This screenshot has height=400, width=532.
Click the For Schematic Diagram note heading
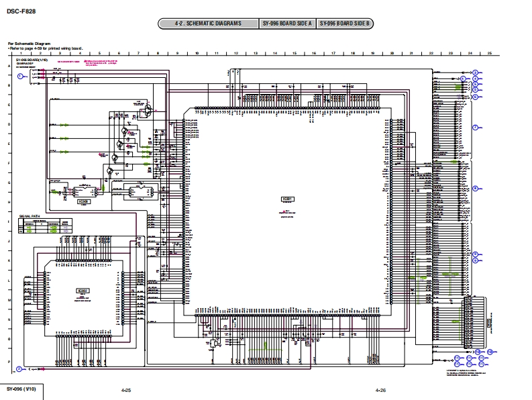pos(29,44)
